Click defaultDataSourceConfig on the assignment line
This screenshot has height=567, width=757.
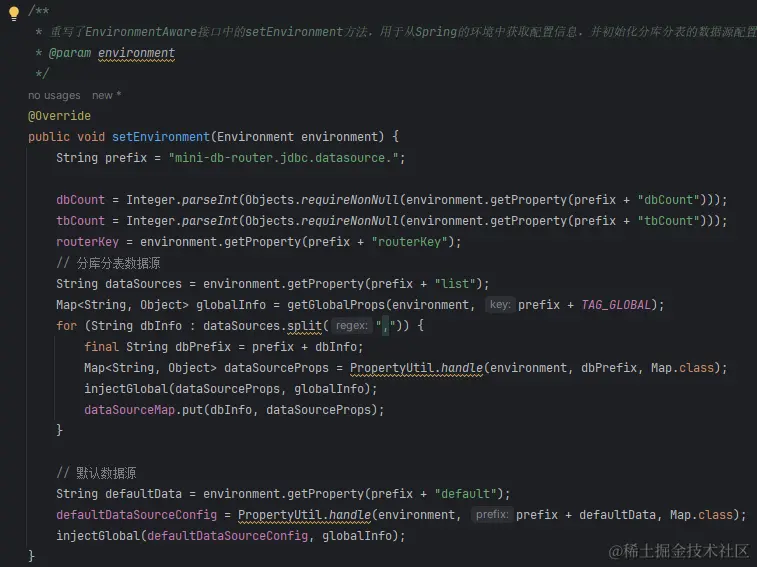[137, 515]
